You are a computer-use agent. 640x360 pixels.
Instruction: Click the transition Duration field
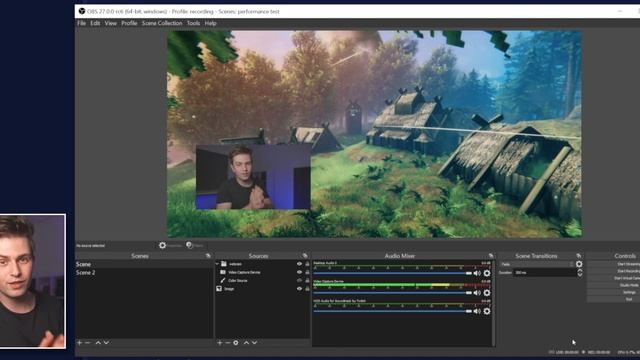[x=544, y=273]
